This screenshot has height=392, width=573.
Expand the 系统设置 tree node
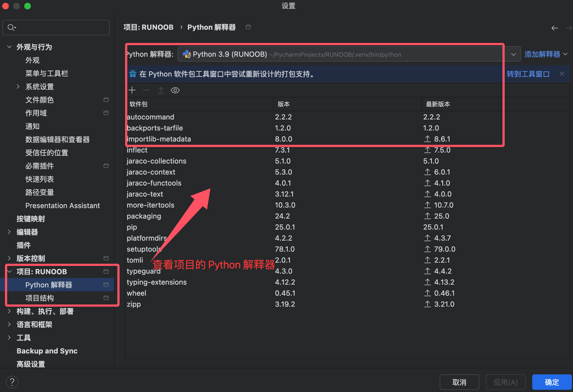[18, 86]
